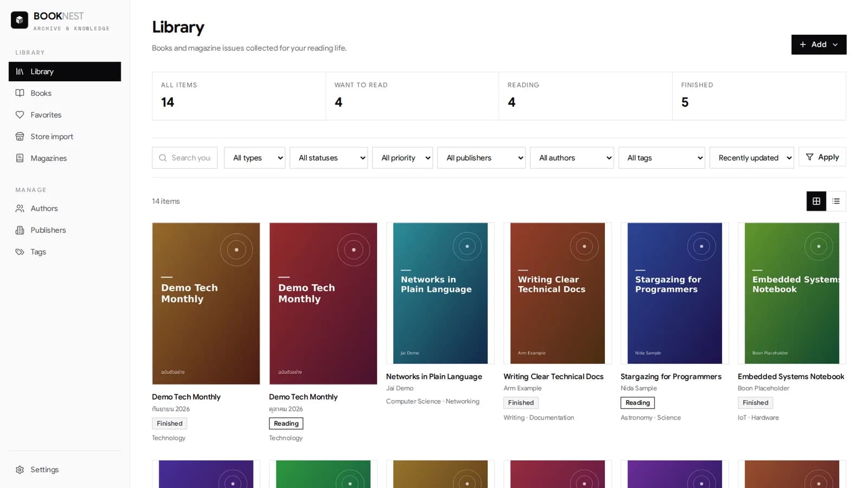Open the Stargazing for Programmers cover

tap(675, 293)
